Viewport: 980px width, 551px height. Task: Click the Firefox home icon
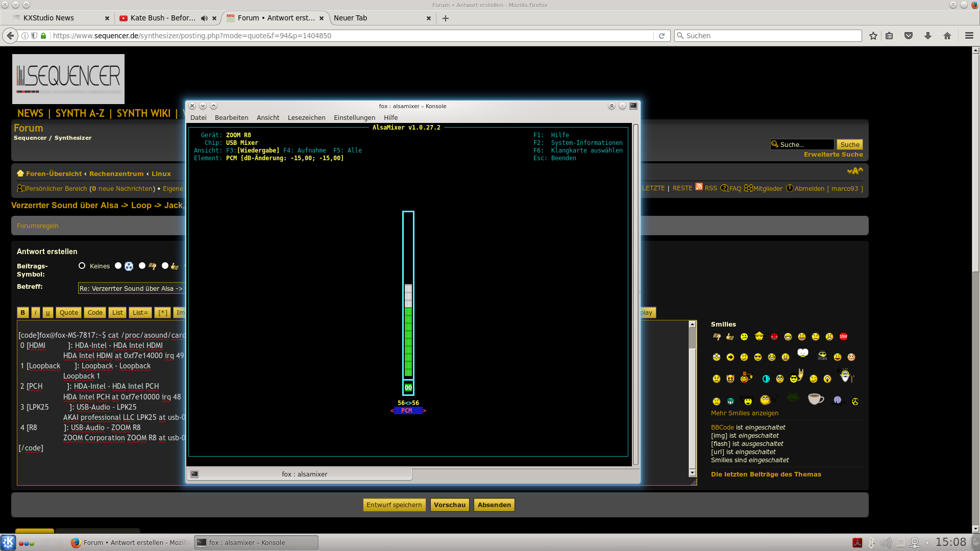tap(947, 36)
